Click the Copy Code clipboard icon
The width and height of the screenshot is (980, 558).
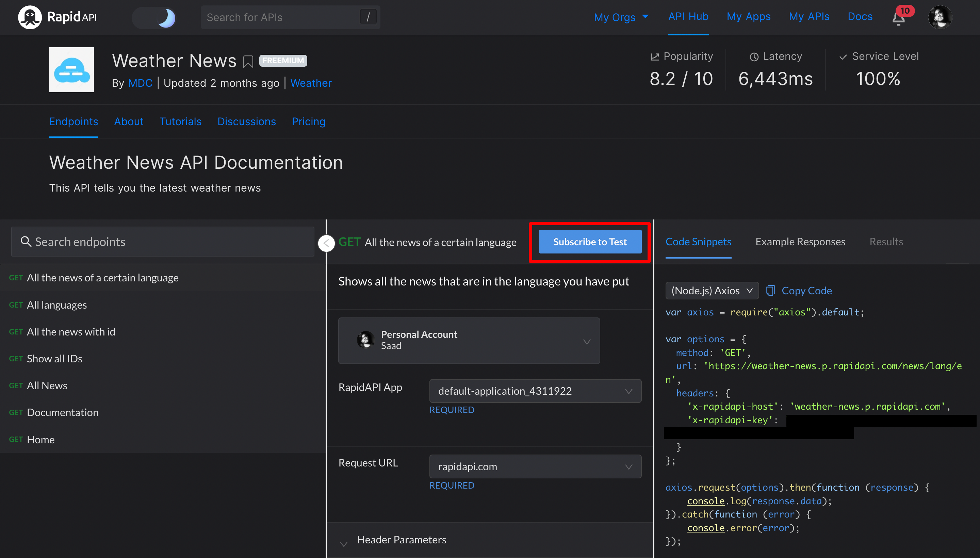coord(770,291)
